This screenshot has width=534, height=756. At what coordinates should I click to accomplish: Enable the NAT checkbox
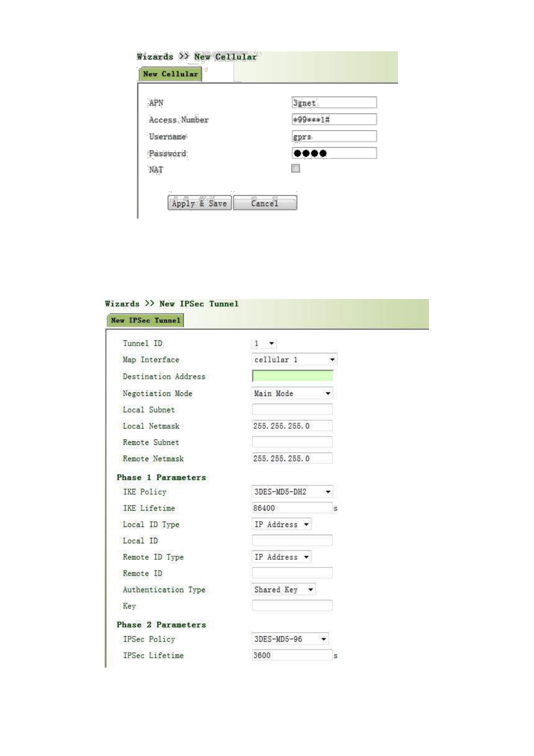pyautogui.click(x=295, y=168)
